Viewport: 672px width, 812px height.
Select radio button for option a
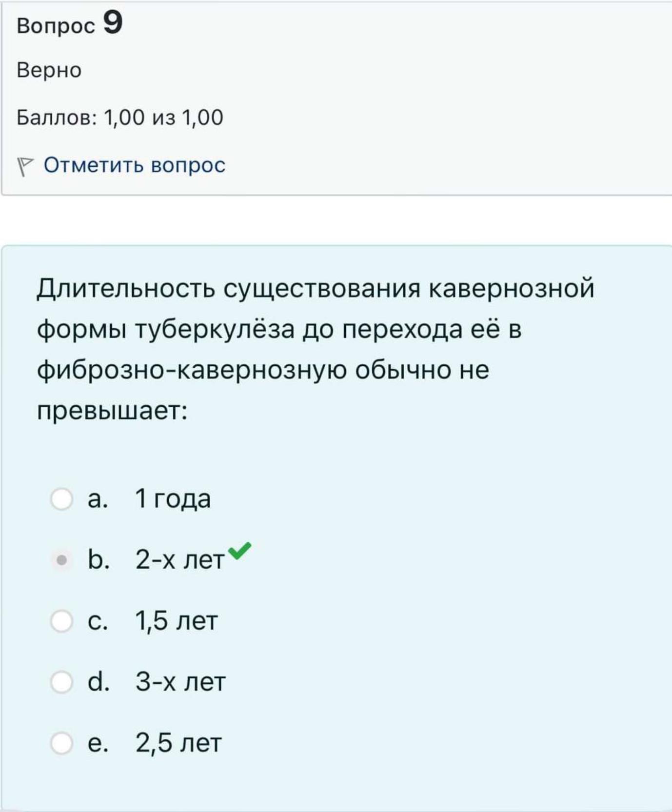click(x=62, y=499)
